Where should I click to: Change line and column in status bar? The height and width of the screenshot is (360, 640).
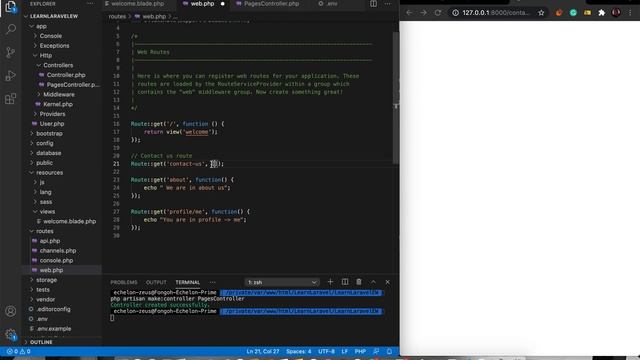262,351
